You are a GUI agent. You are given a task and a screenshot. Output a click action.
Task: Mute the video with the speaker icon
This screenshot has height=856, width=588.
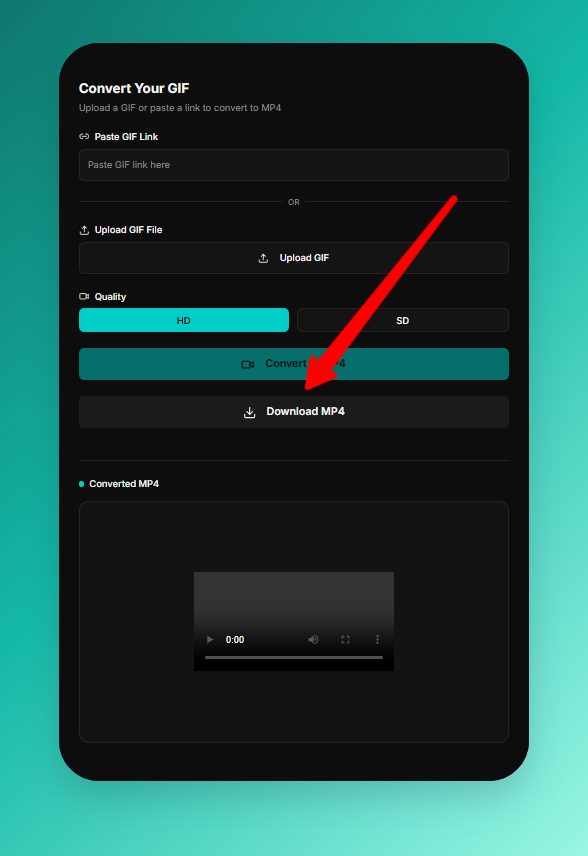tap(313, 639)
